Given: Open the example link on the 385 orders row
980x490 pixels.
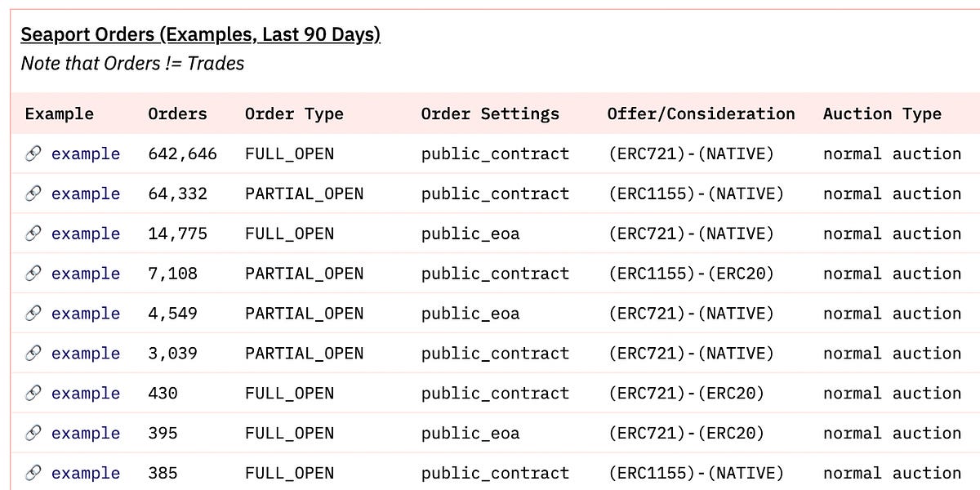Looking at the screenshot, I should tap(86, 473).
